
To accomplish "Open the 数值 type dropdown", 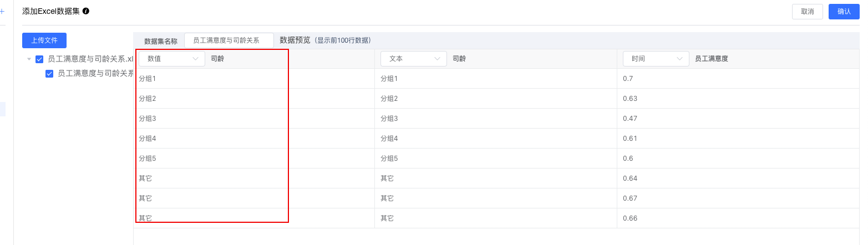I will pyautogui.click(x=172, y=59).
